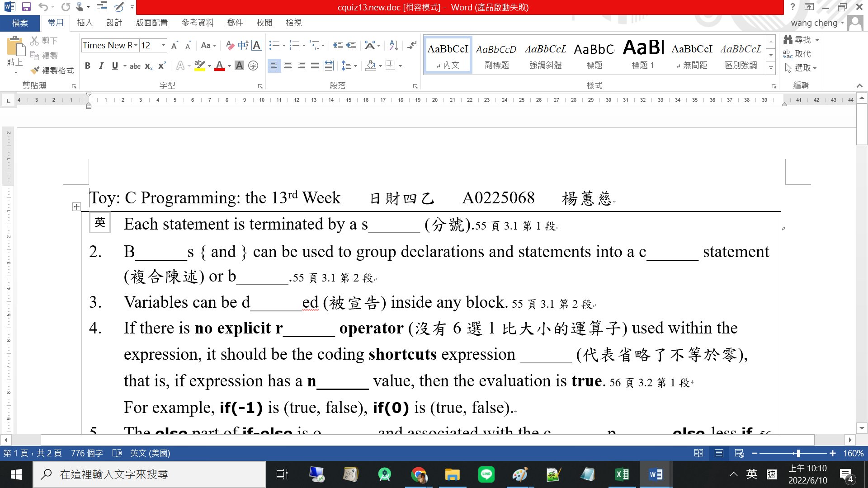Toggle align right paragraph button
The height and width of the screenshot is (488, 868).
(301, 66)
